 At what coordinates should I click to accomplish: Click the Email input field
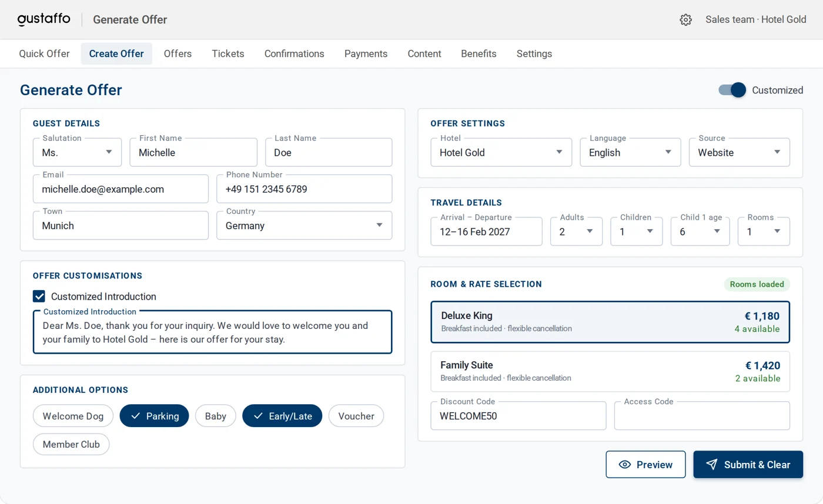tap(121, 189)
